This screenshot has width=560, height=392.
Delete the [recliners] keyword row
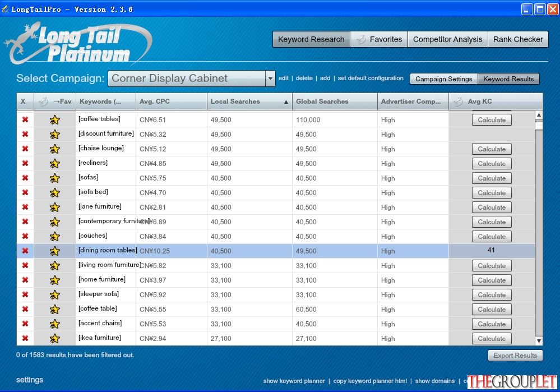(x=25, y=163)
